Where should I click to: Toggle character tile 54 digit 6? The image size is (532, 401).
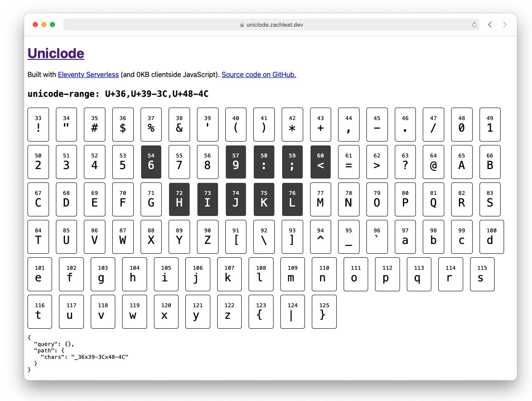coord(151,162)
